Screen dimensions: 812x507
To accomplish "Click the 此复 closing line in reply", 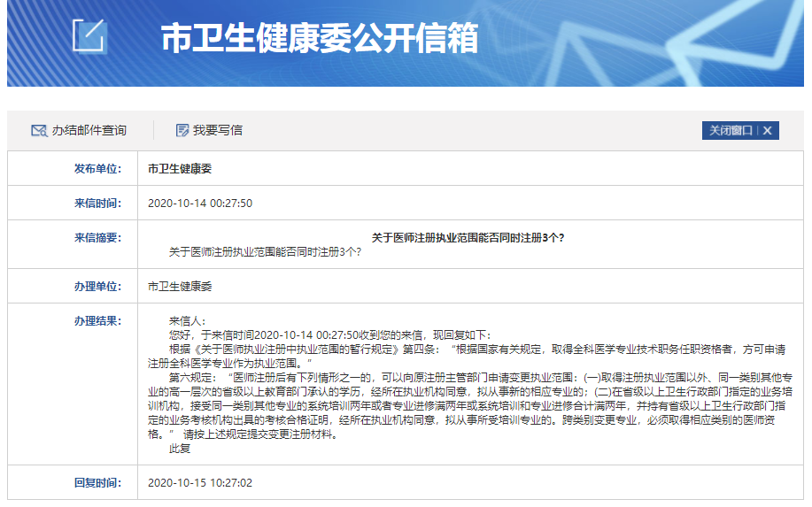I will [180, 449].
